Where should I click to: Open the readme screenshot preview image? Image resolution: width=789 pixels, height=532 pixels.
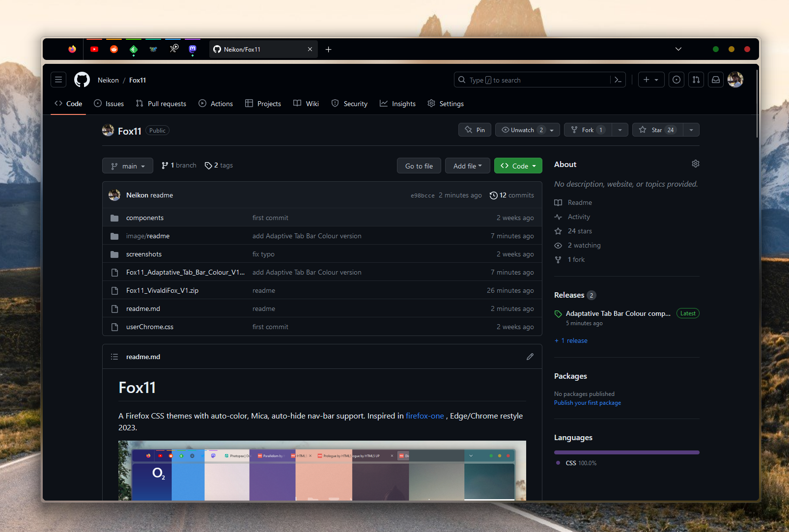[322, 471]
